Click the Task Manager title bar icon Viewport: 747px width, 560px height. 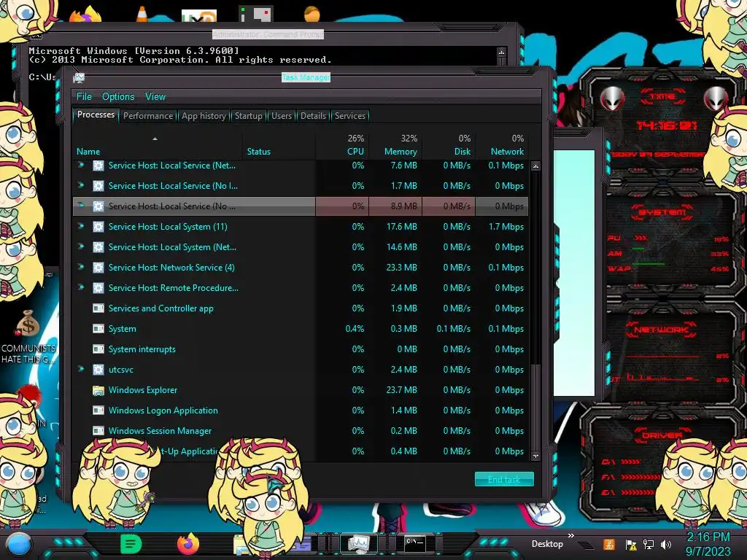point(79,77)
